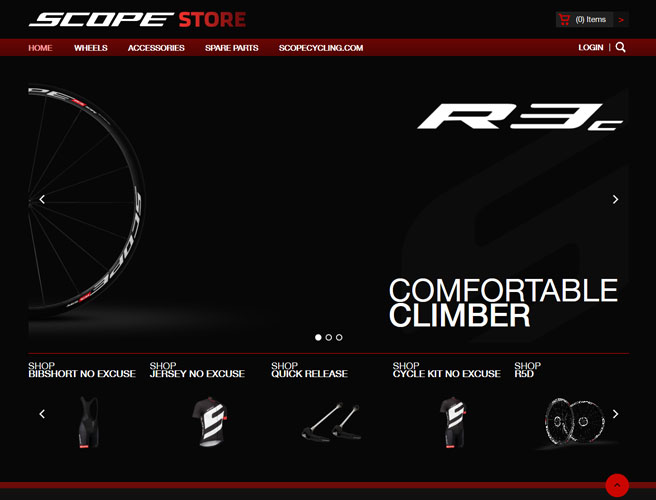The height and width of the screenshot is (500, 656).
Task: Click the search magnifier icon
Action: (x=620, y=47)
